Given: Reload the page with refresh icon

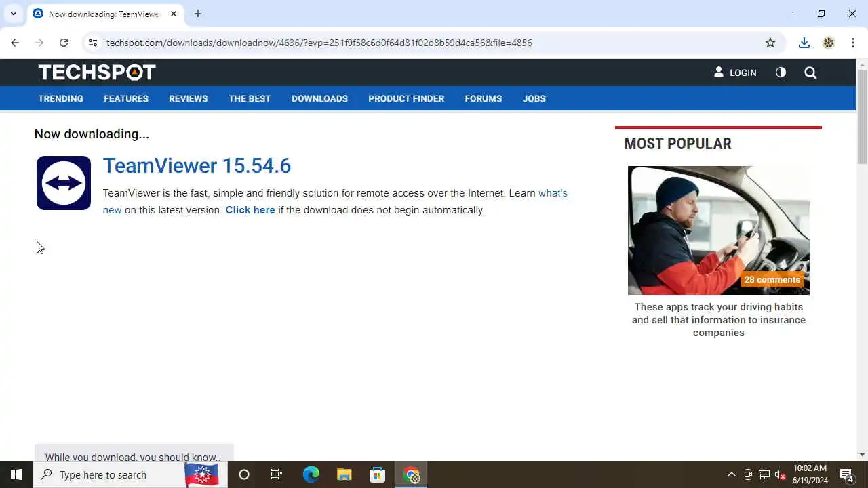Looking at the screenshot, I should (64, 43).
